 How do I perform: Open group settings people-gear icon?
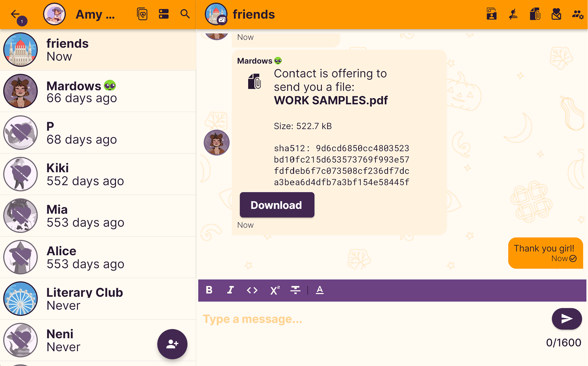578,14
